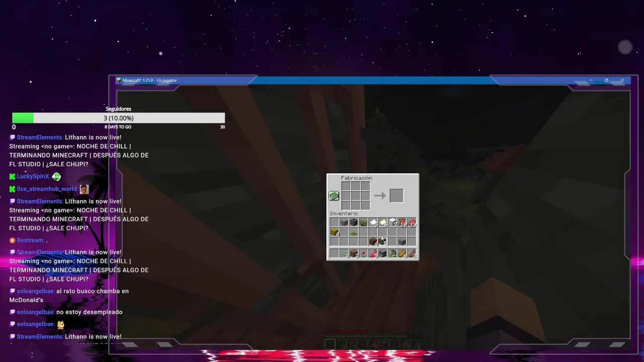Pick up the pale yellow item stack of 6

click(x=383, y=222)
